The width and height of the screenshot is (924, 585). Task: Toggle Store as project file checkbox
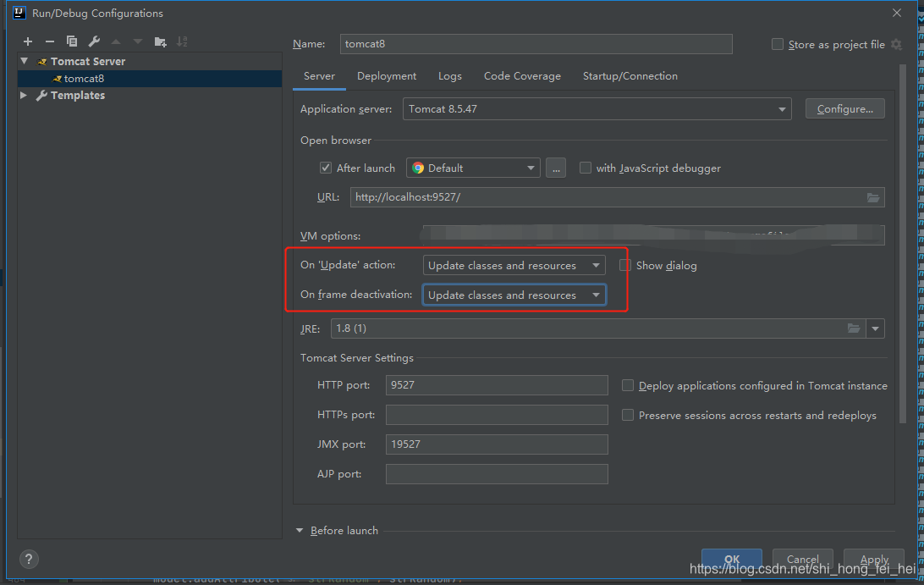click(778, 44)
